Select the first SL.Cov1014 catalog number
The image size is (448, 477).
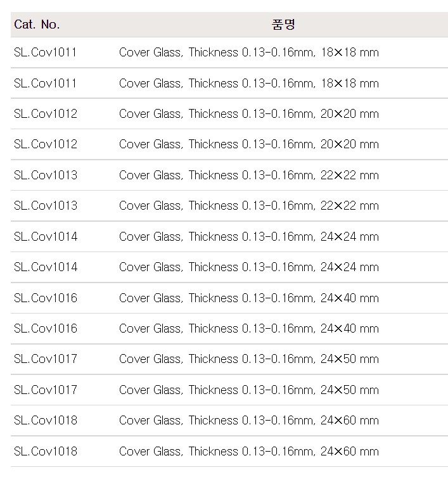click(46, 237)
